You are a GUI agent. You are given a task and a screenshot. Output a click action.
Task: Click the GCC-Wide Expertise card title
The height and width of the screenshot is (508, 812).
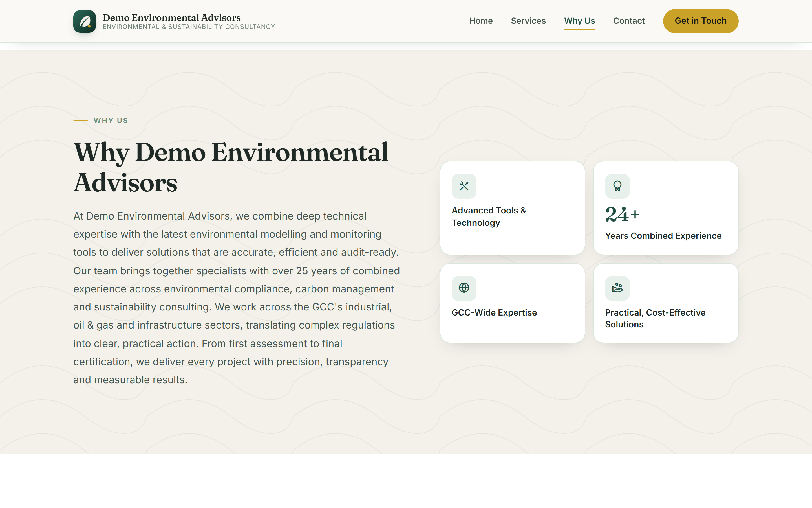pos(494,312)
